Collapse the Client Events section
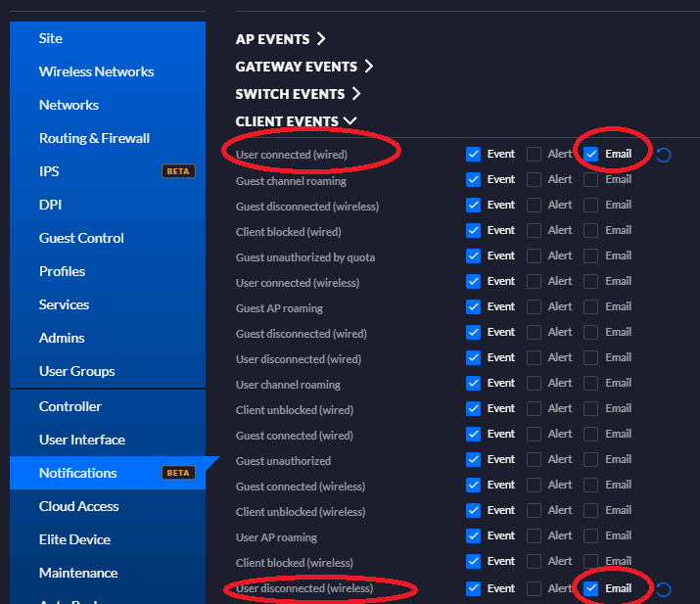This screenshot has width=700, height=604. coord(297,121)
